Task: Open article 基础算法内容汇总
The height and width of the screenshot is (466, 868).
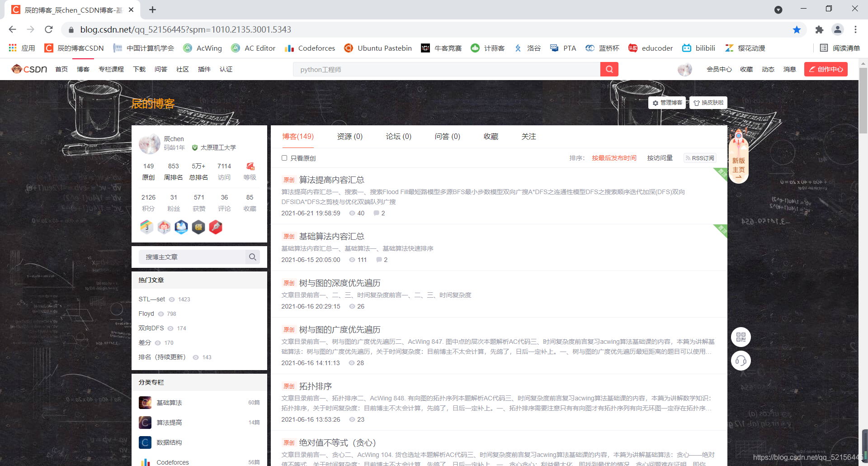Action: tap(332, 236)
